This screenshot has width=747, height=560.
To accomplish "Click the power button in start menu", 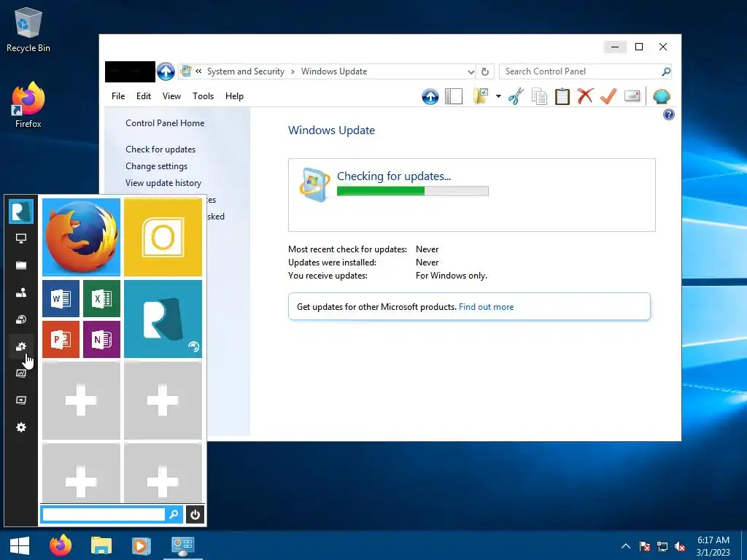I will 195,515.
